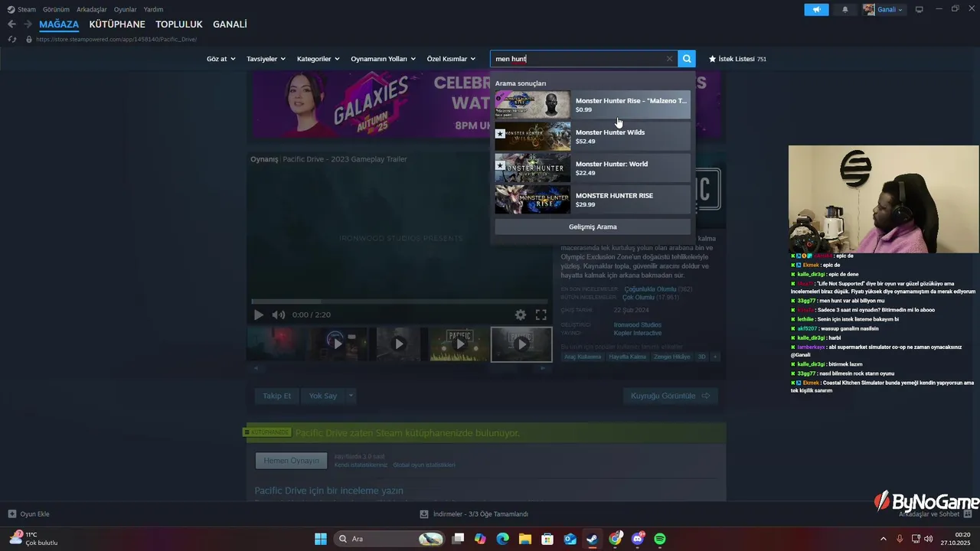980x551 pixels.
Task: Open the Yardım menu
Action: tap(154, 9)
